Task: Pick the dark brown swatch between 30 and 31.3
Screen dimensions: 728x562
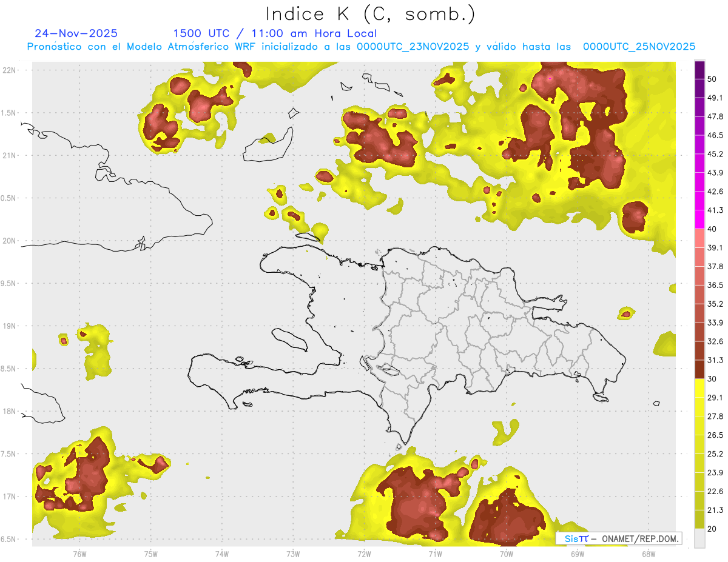Action: [x=699, y=369]
